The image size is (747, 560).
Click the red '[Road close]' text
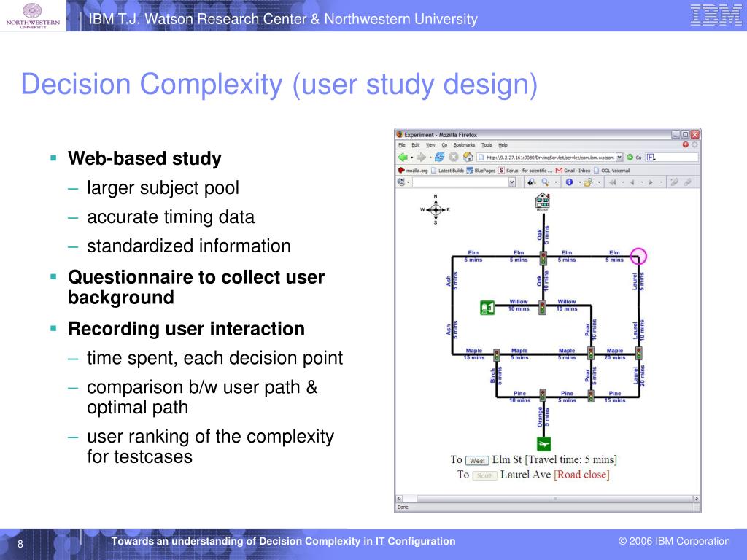pyautogui.click(x=581, y=475)
